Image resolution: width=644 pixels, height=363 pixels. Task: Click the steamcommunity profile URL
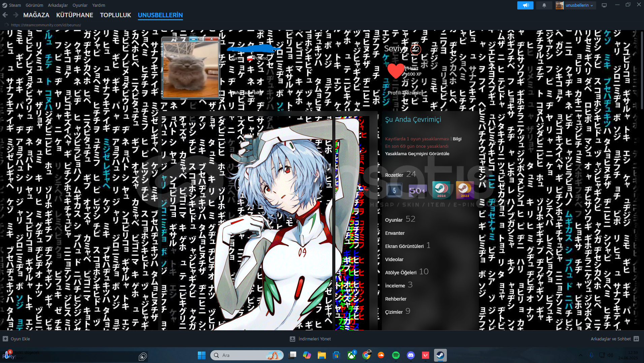(x=46, y=25)
